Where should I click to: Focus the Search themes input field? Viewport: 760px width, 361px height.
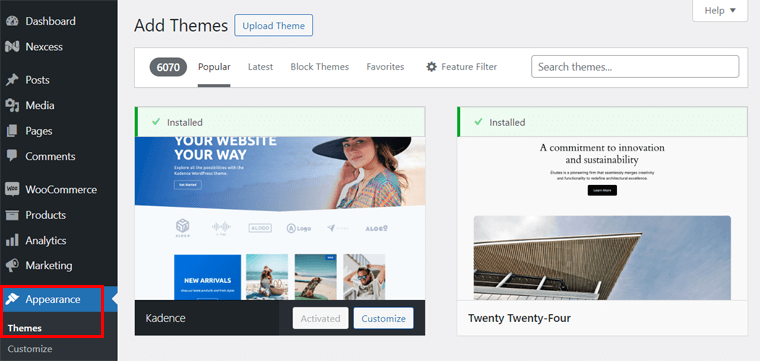coord(635,67)
